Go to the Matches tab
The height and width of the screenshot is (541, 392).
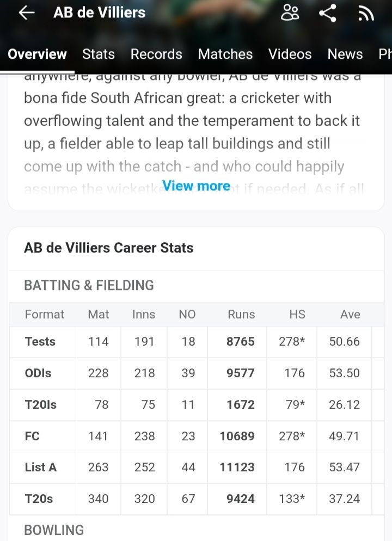coord(225,54)
